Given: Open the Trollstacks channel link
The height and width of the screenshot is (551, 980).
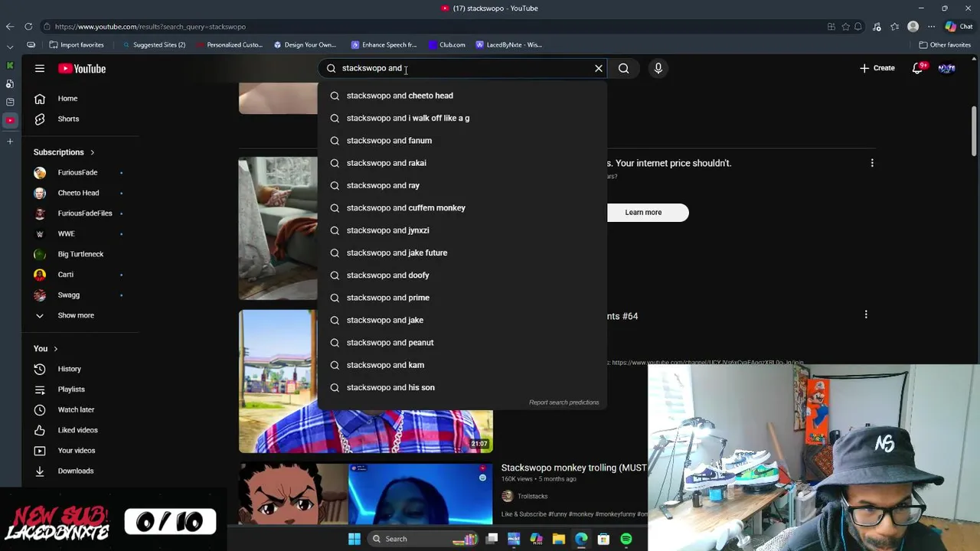Looking at the screenshot, I should click(x=532, y=497).
